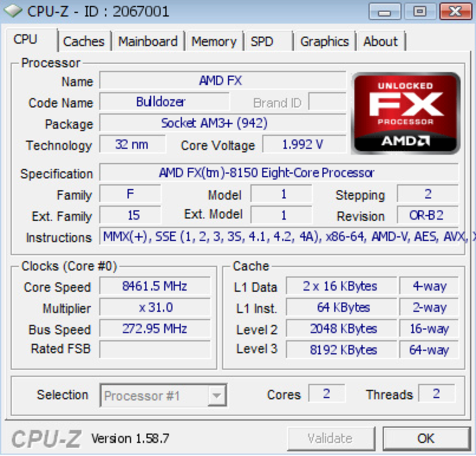Click the Multiplier field showing x 31.0
476x456 pixels.
[x=155, y=307]
